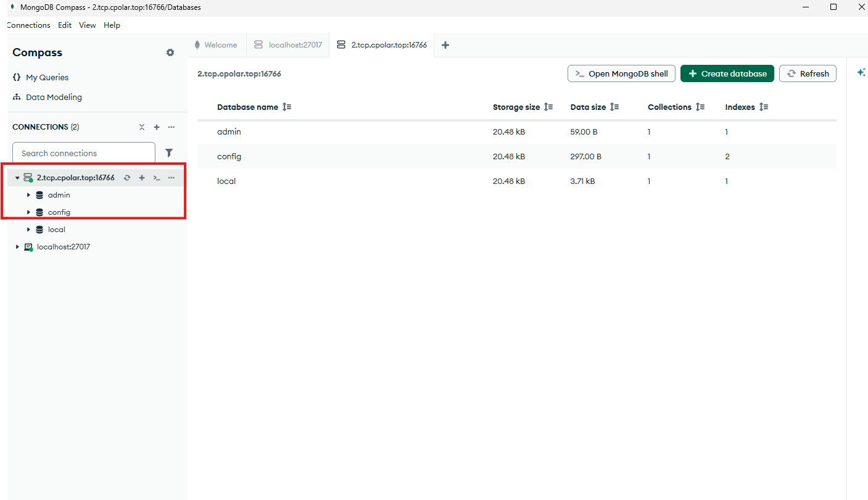Click the 3.71 kB data size value
Screen dimensions: 868x500
click(582, 181)
